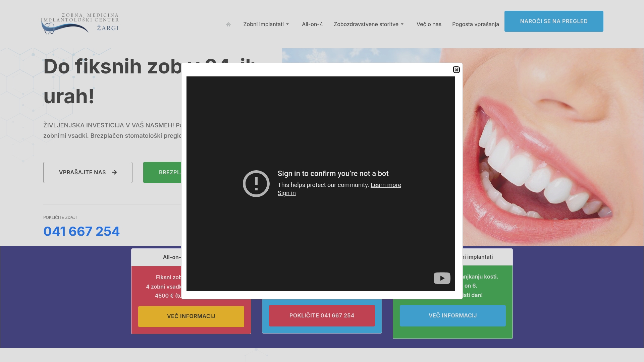This screenshot has width=644, height=362.
Task: Open the Več o nas page
Action: point(429,24)
